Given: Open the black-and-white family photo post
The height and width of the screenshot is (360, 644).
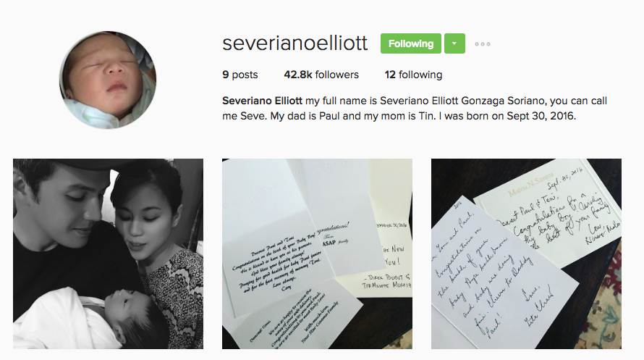Looking at the screenshot, I should 108,254.
